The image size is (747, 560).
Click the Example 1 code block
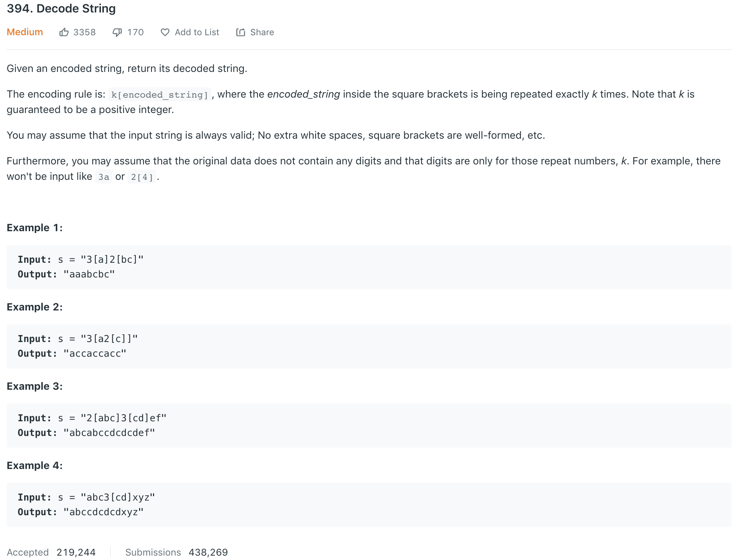(369, 267)
